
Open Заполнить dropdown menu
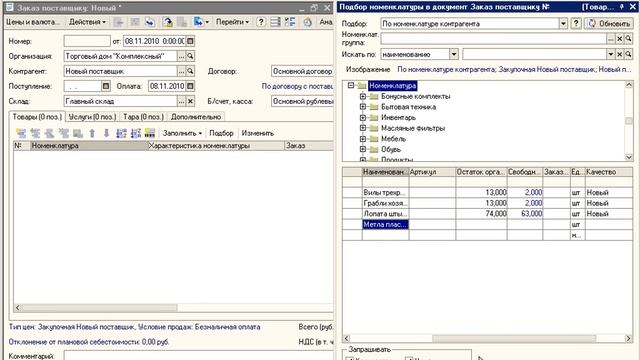[182, 133]
